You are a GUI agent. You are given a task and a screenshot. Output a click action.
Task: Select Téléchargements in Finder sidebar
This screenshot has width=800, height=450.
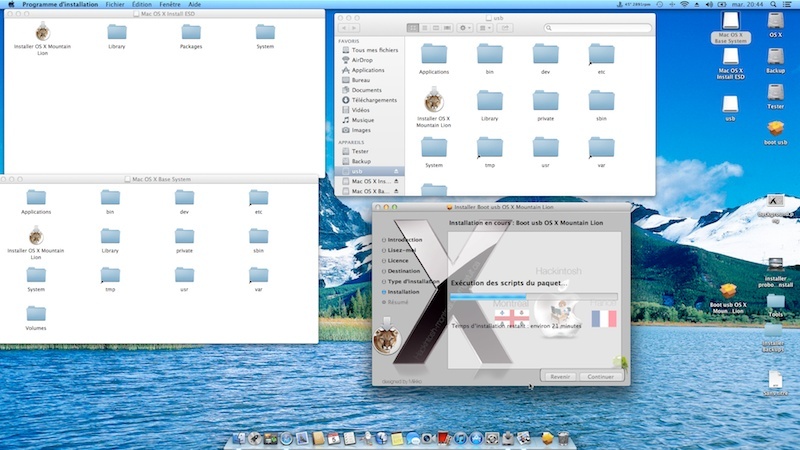click(x=374, y=100)
